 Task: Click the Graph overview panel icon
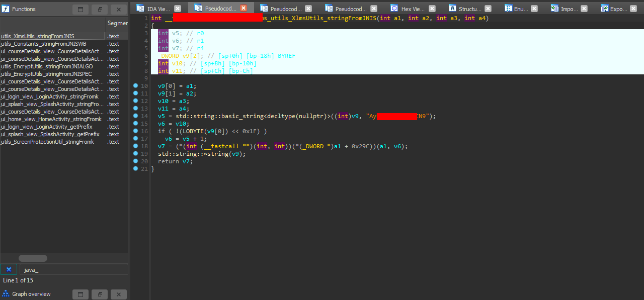tap(6, 294)
